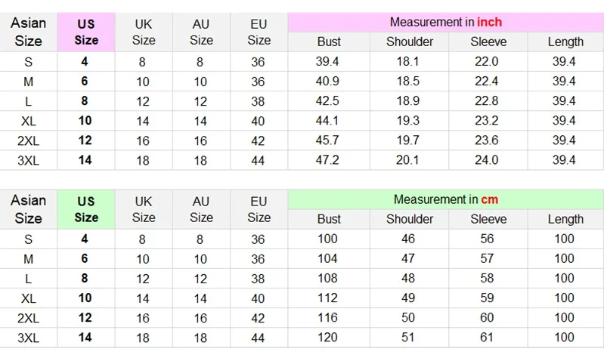The height and width of the screenshot is (364, 604).
Task: Click the Sleeve column header in inch table
Action: point(488,42)
